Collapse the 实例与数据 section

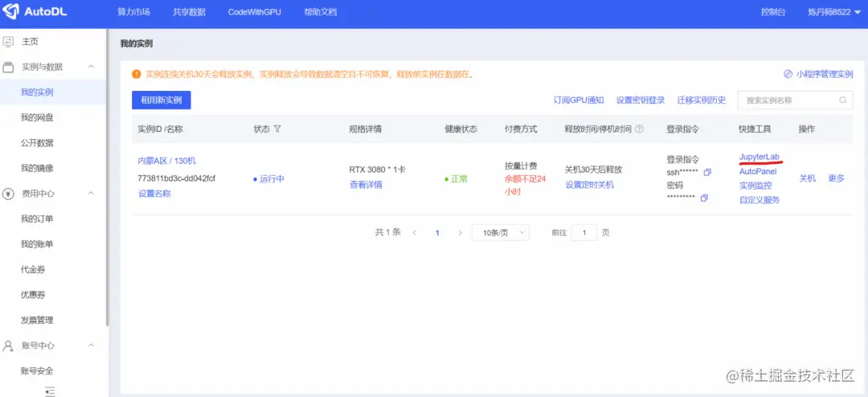pyautogui.click(x=92, y=67)
